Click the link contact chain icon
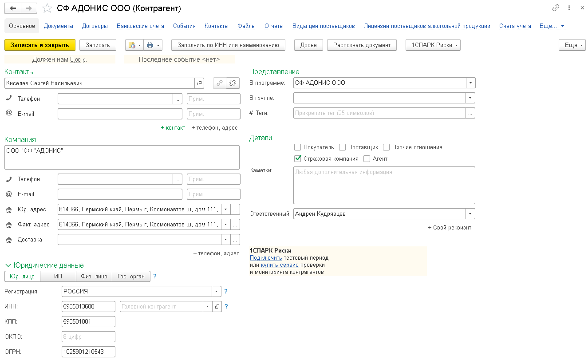Viewport: 588px width, 364px height. [220, 83]
